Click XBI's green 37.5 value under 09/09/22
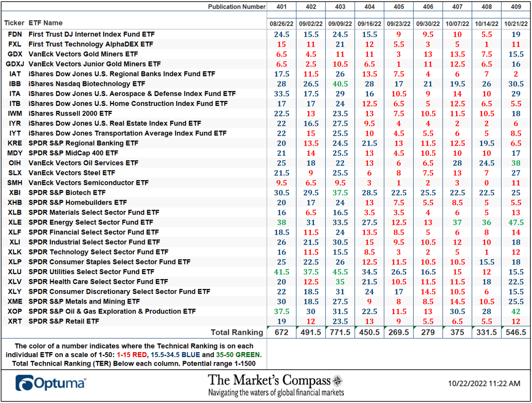The width and height of the screenshot is (532, 403). click(x=340, y=192)
